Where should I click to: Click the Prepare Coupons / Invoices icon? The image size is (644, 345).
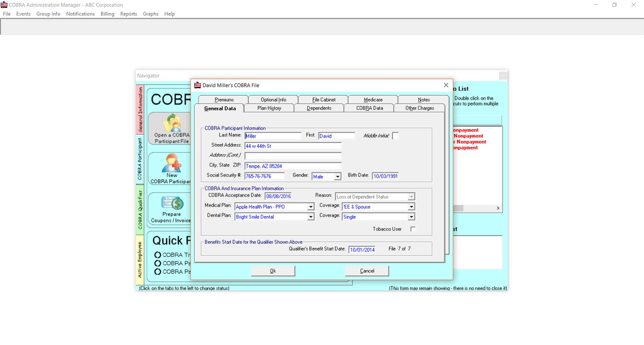click(172, 203)
